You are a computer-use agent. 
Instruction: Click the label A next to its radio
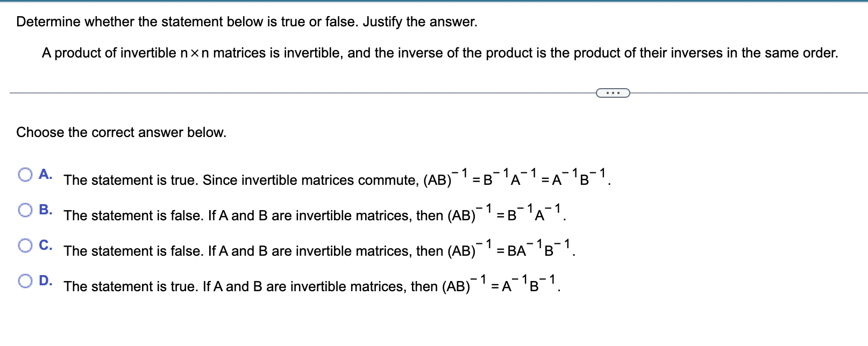(x=46, y=173)
